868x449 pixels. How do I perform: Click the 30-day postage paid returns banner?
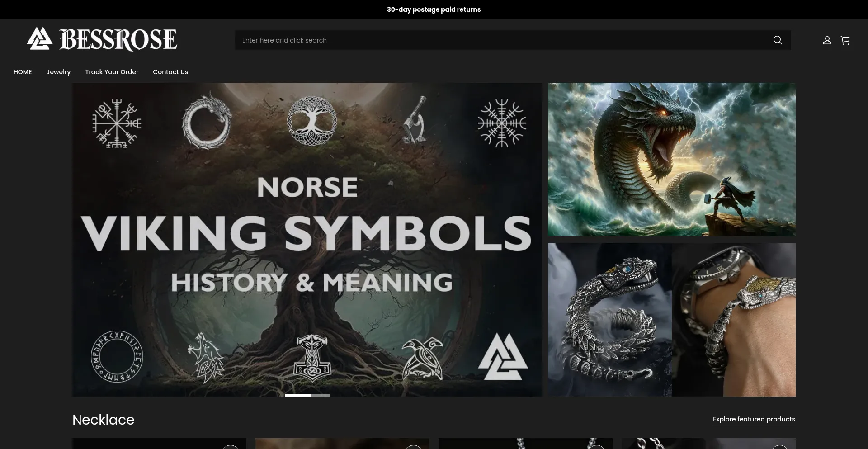point(434,9)
